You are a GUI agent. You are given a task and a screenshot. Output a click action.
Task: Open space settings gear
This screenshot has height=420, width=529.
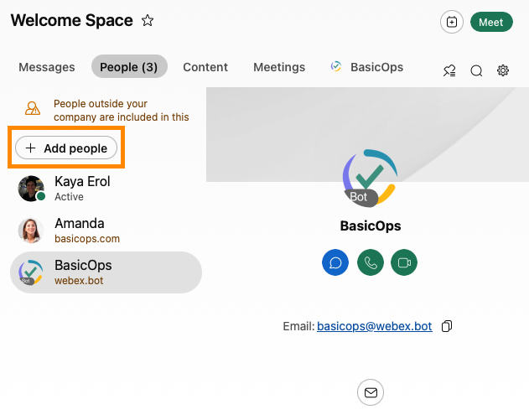click(x=503, y=70)
